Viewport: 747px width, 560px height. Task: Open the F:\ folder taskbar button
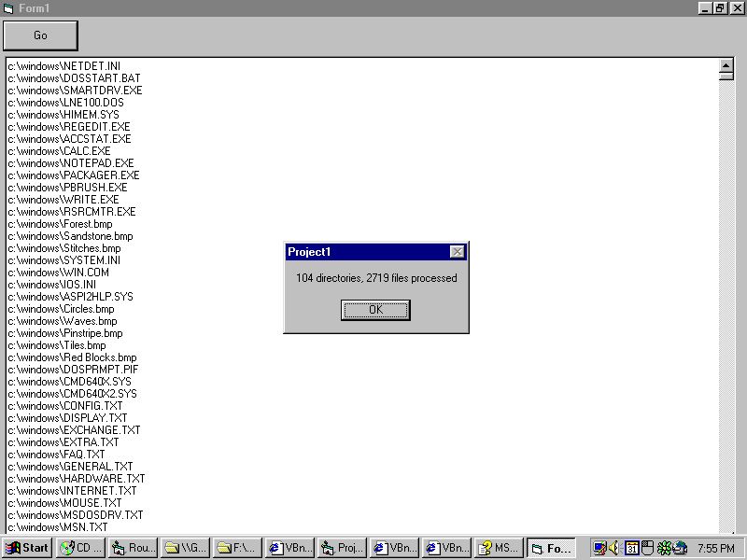237,548
